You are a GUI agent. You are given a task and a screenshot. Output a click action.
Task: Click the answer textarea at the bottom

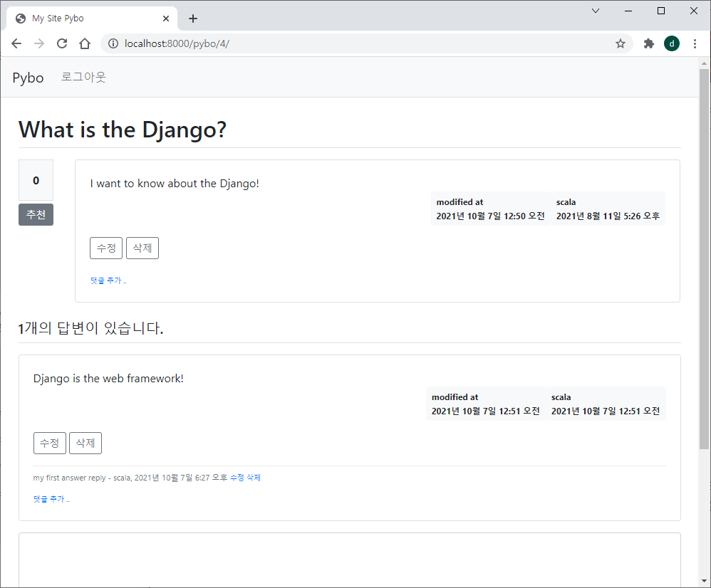click(350, 560)
